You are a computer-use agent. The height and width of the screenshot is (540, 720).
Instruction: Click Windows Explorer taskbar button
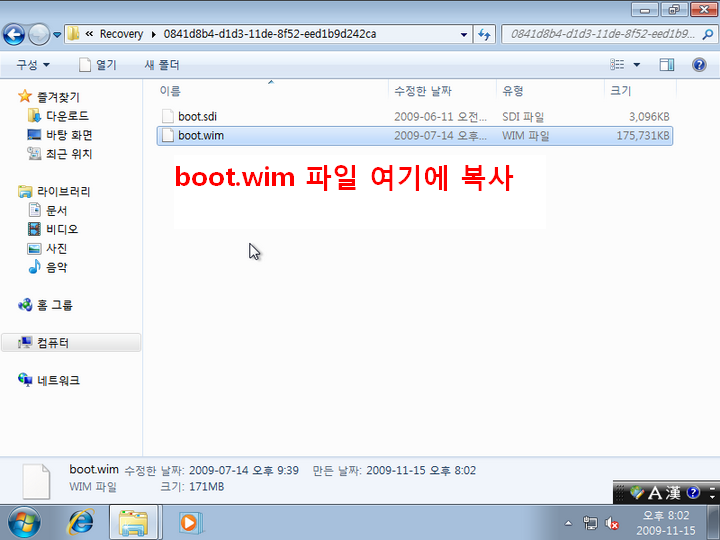click(x=134, y=523)
